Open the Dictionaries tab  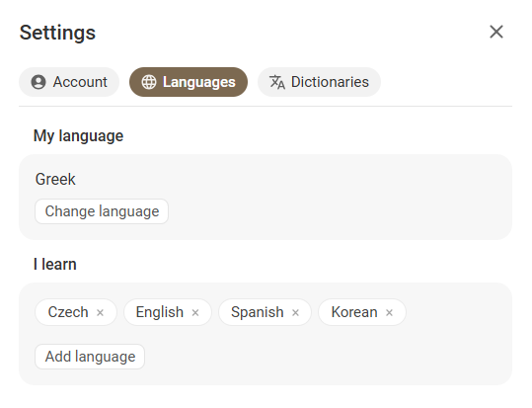pos(319,82)
